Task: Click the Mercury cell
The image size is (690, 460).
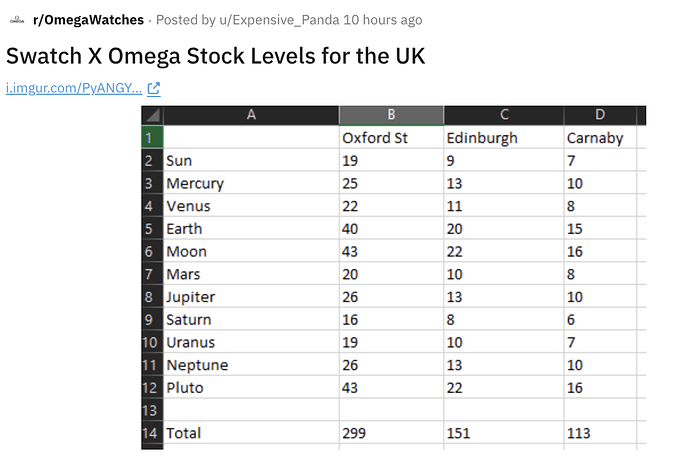Action: 251,183
